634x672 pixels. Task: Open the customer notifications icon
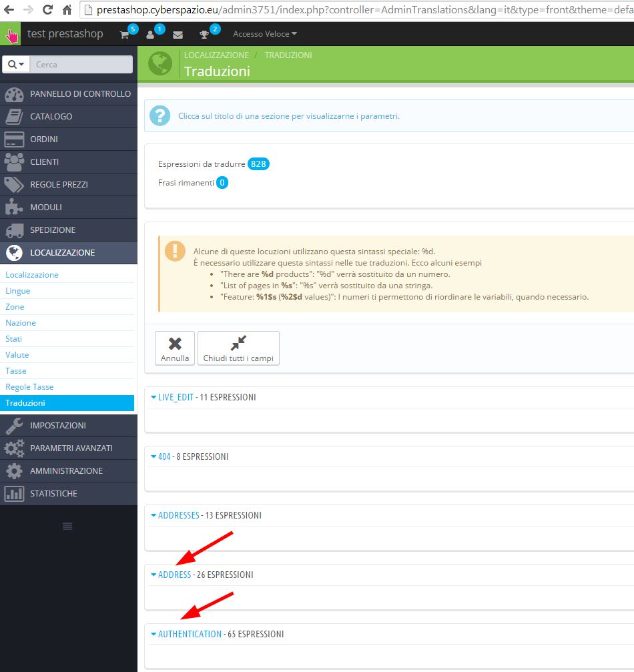pyautogui.click(x=150, y=35)
